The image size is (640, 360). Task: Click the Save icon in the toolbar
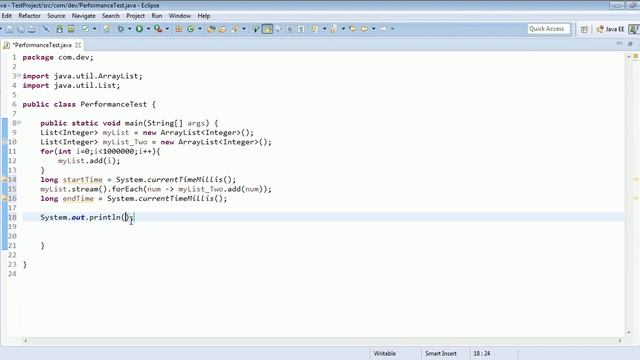(9, 29)
